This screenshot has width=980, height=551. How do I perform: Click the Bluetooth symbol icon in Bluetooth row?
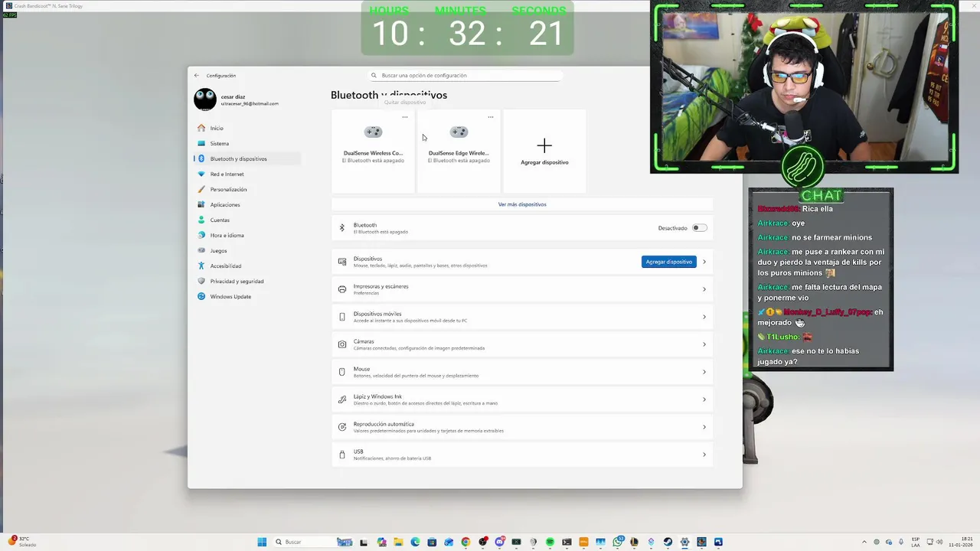pos(342,228)
